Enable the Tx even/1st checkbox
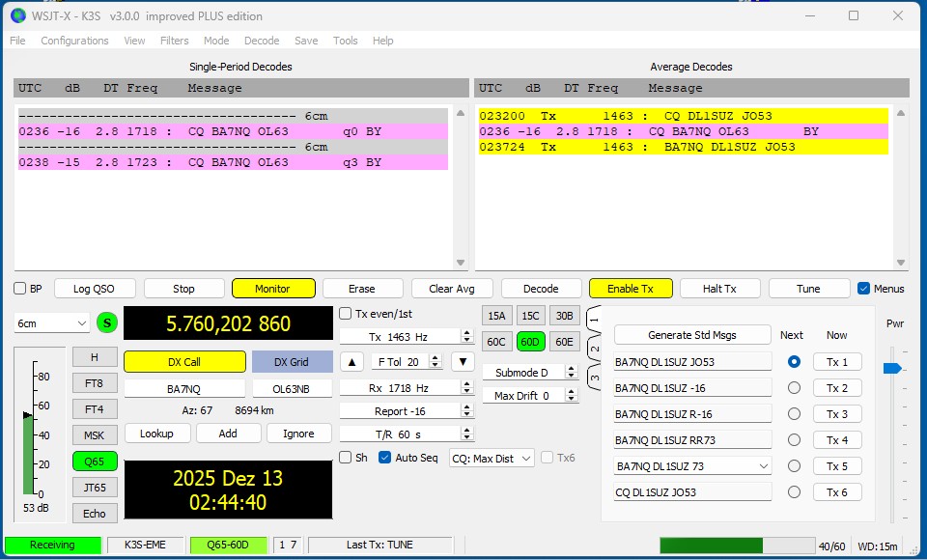The height and width of the screenshot is (560, 927). tap(346, 312)
